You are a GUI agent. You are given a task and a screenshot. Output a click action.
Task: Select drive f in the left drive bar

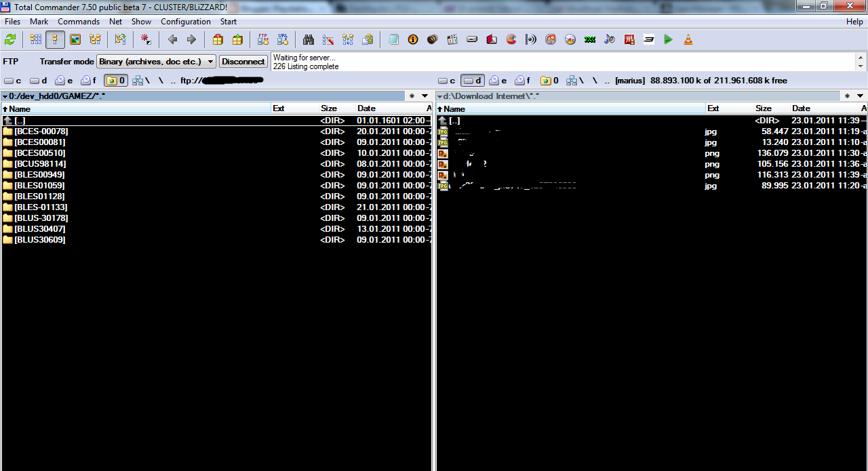[90, 81]
